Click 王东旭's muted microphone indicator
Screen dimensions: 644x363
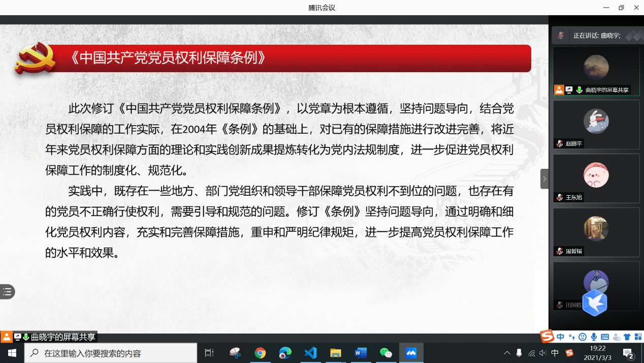pos(559,197)
